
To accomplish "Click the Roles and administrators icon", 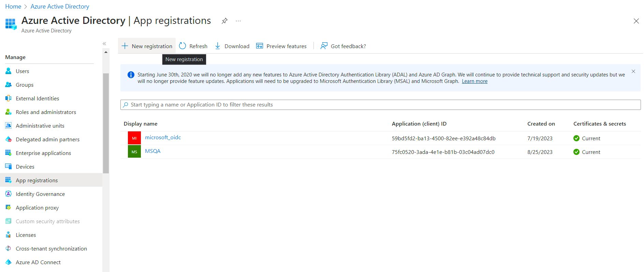I will [9, 112].
